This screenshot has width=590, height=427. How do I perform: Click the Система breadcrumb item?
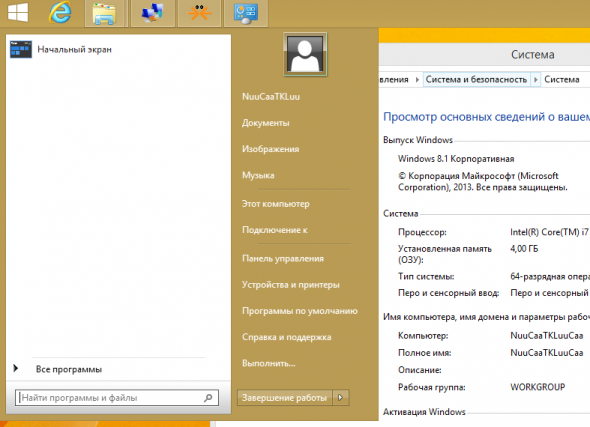(562, 79)
